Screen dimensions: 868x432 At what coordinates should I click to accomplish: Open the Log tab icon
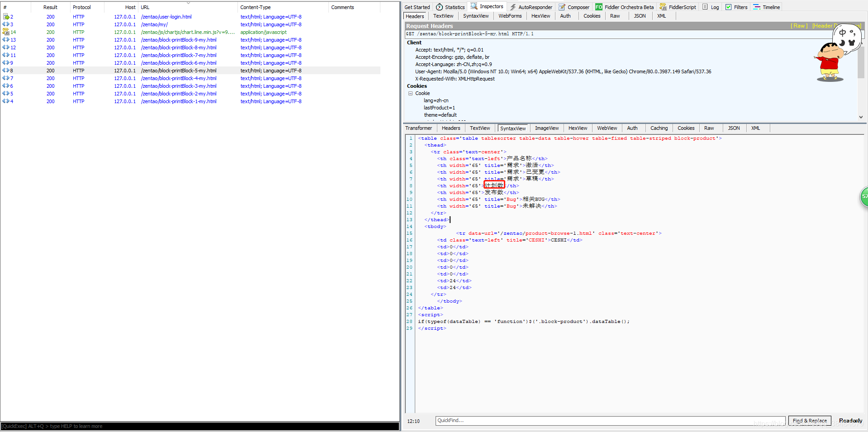[705, 7]
